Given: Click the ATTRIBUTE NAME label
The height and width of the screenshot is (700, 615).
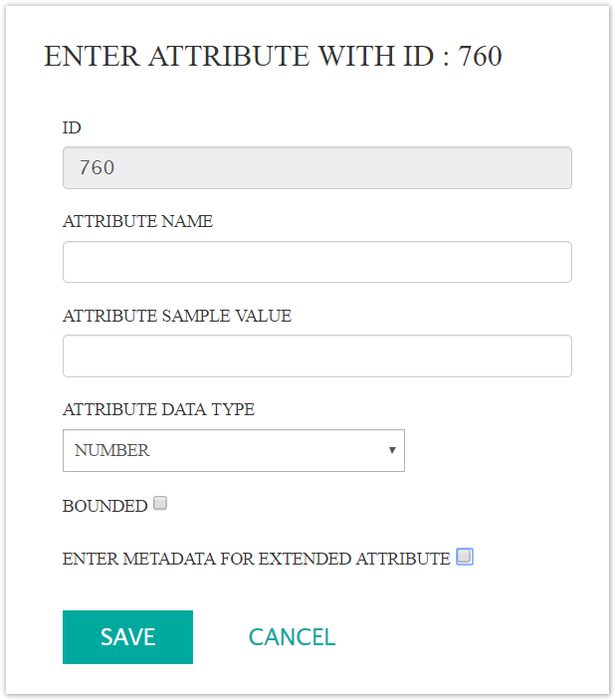Looking at the screenshot, I should (137, 221).
